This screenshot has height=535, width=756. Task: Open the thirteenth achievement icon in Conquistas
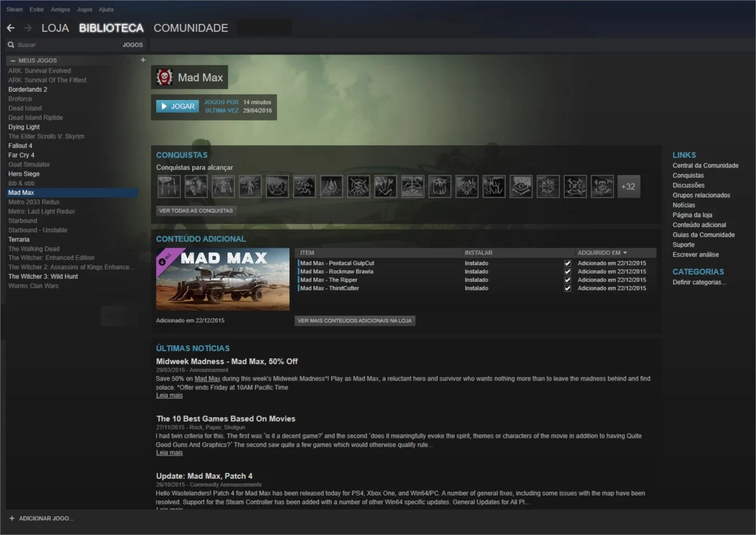(494, 186)
